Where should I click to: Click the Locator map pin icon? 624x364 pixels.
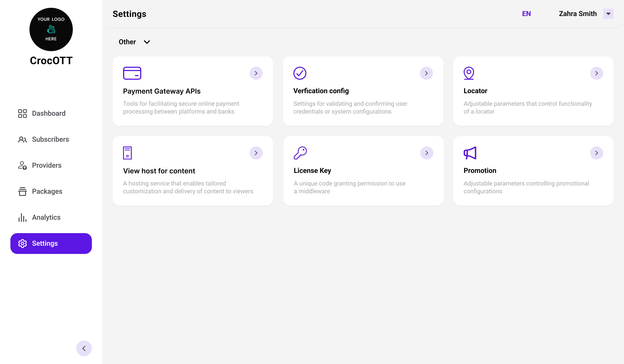tap(468, 73)
